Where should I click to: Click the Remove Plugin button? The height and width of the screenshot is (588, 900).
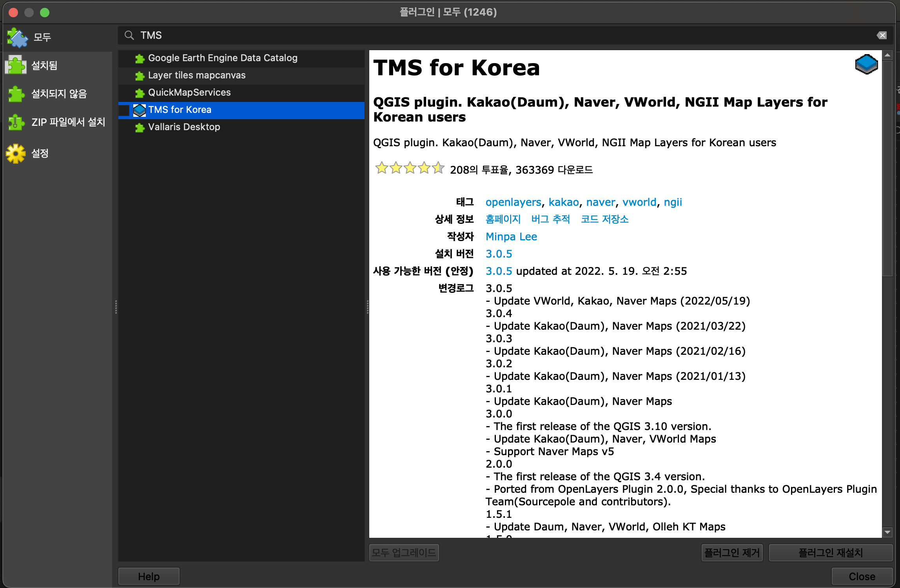(731, 553)
